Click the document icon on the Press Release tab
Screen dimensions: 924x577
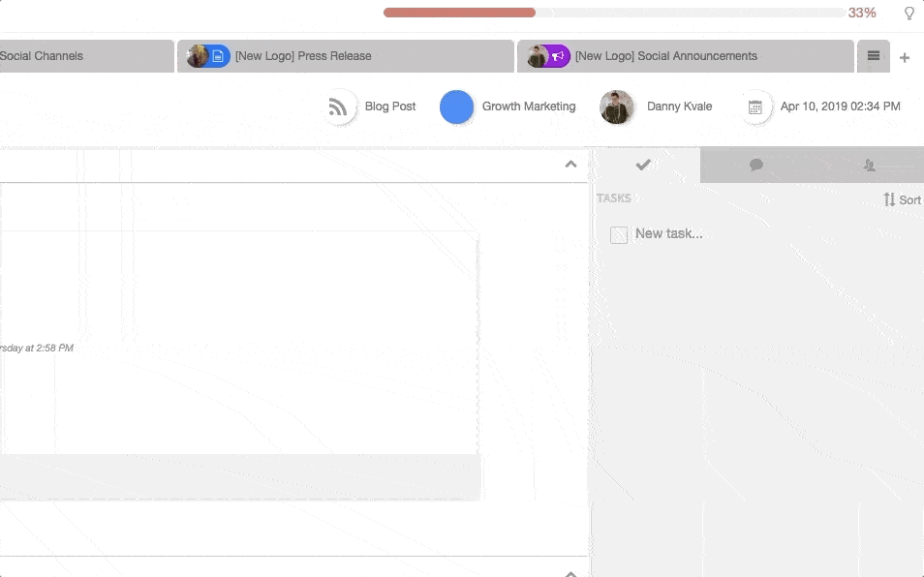coord(218,56)
